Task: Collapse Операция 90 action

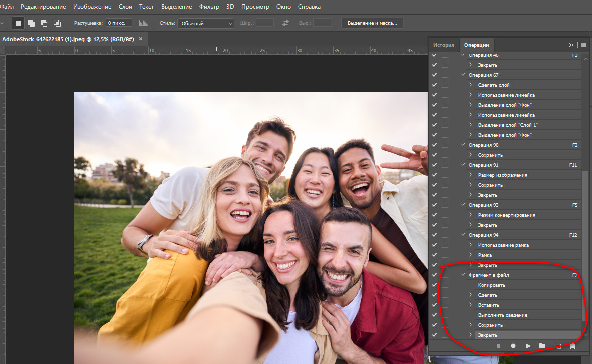Action: tap(462, 145)
